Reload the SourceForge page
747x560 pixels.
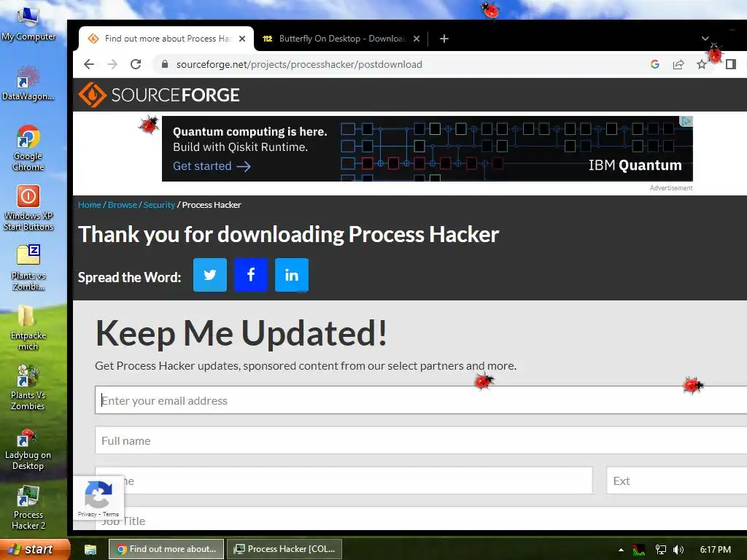pyautogui.click(x=136, y=64)
